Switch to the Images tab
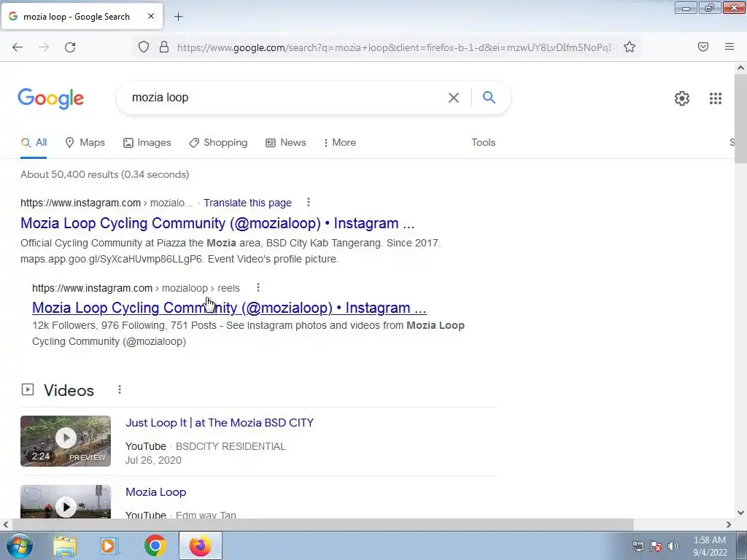 147,142
